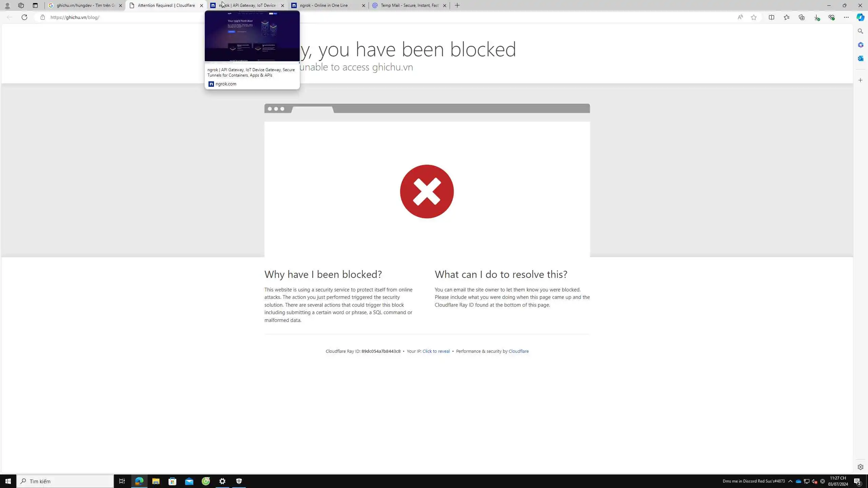Image resolution: width=868 pixels, height=488 pixels.
Task: Open Downloads icon in toolbar
Action: pos(816,17)
